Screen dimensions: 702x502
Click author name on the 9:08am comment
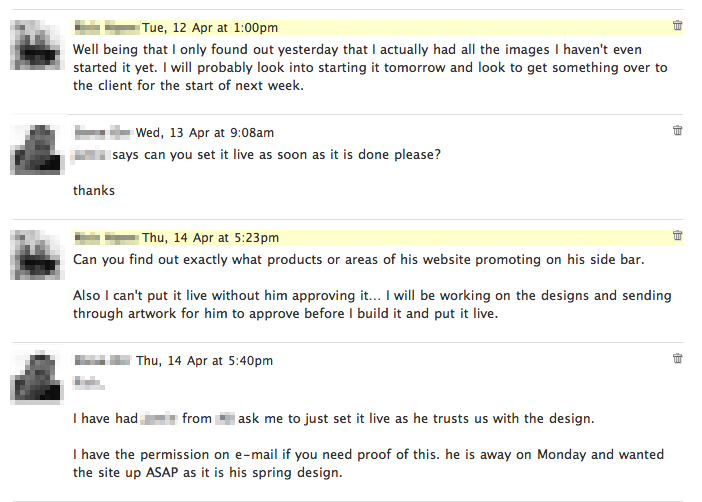tap(102, 133)
